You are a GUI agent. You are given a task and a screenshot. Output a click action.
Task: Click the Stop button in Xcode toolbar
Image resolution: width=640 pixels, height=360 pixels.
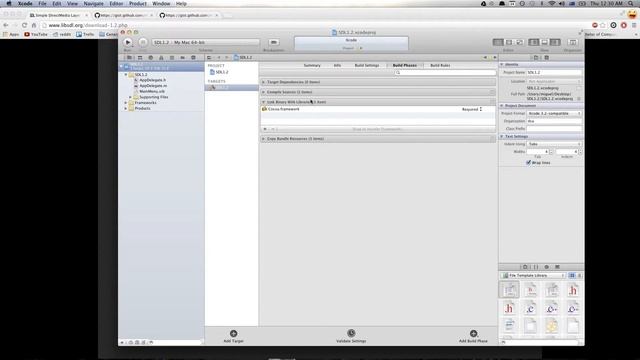pos(142,42)
